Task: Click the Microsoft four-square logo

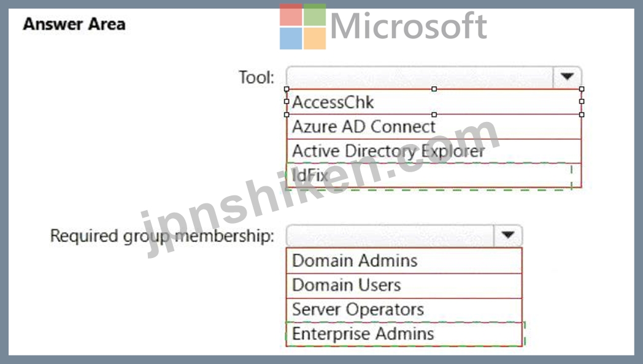Action: [x=302, y=26]
